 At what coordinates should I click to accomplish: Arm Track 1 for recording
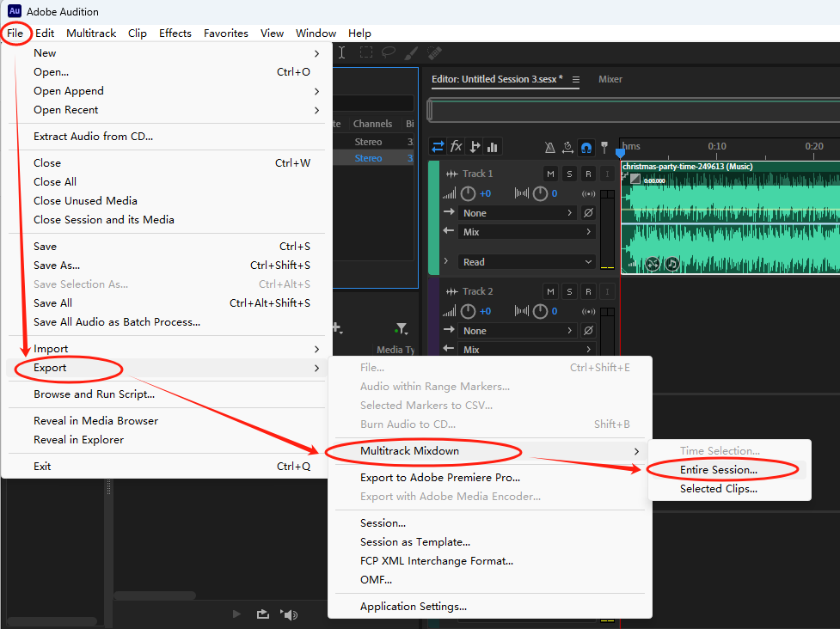[588, 174]
